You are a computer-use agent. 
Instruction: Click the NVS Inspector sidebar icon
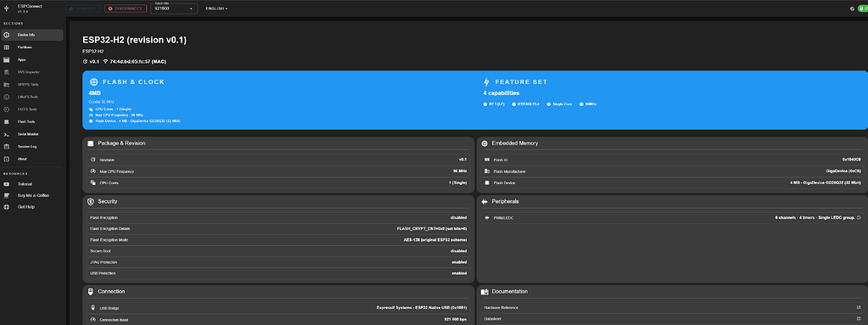point(7,72)
